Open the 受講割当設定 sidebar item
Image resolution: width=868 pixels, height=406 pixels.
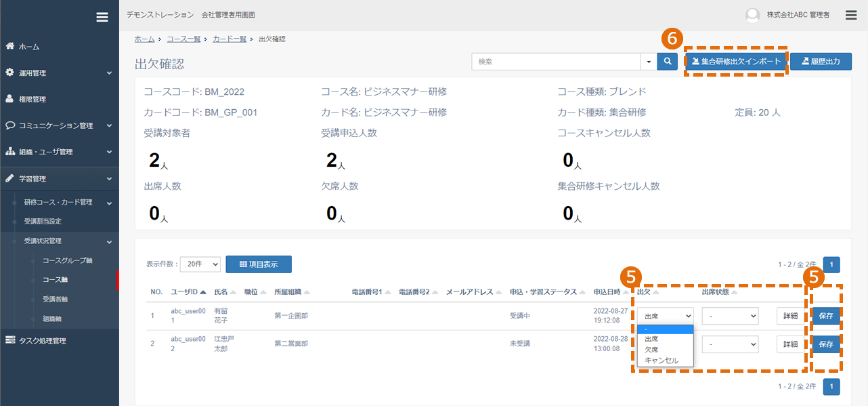[43, 221]
